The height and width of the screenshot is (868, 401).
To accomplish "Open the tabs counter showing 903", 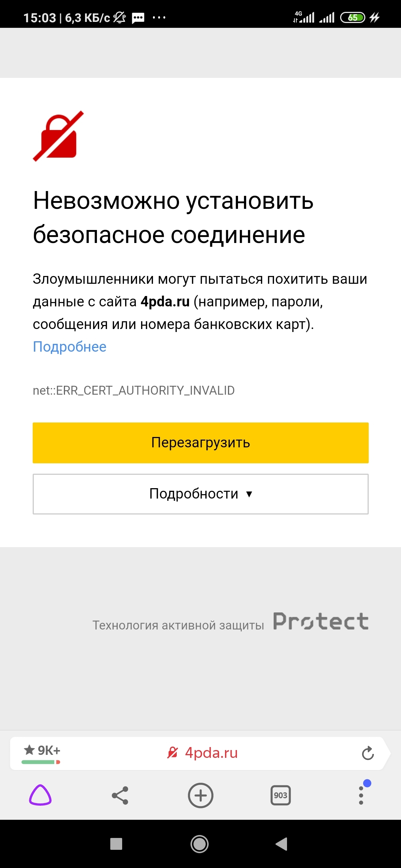I will pos(281,795).
